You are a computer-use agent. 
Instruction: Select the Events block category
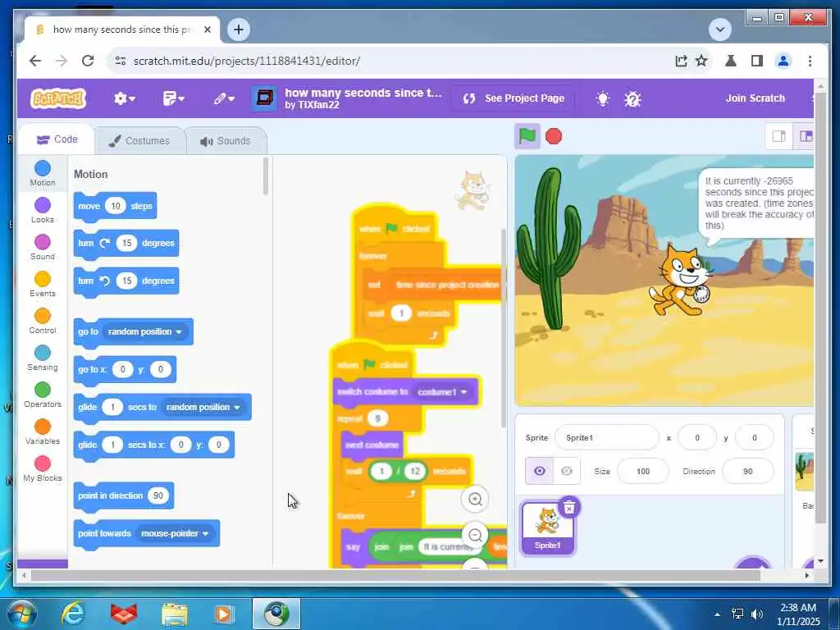[43, 285]
